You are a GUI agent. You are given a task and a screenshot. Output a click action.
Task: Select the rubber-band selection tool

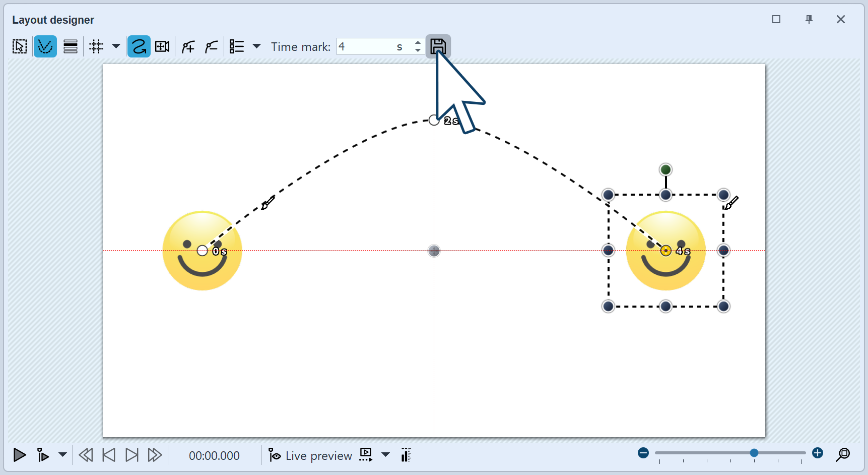point(19,46)
